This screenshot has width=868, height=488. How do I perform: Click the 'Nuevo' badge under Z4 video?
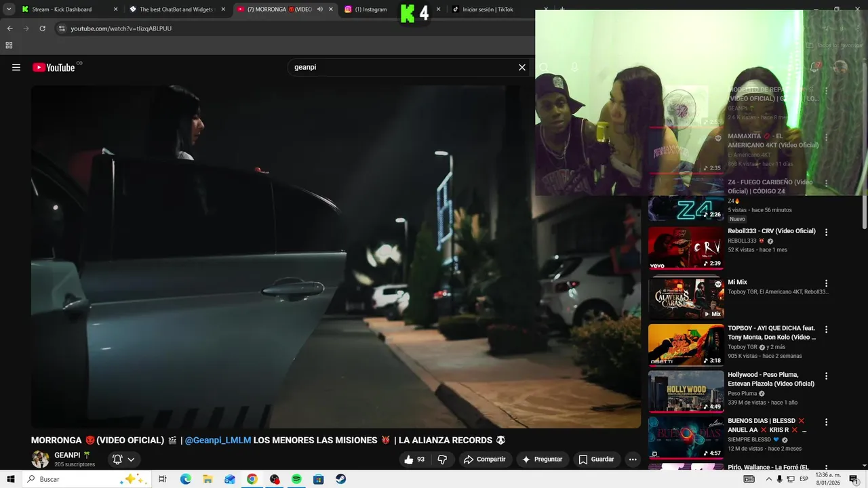tap(737, 219)
